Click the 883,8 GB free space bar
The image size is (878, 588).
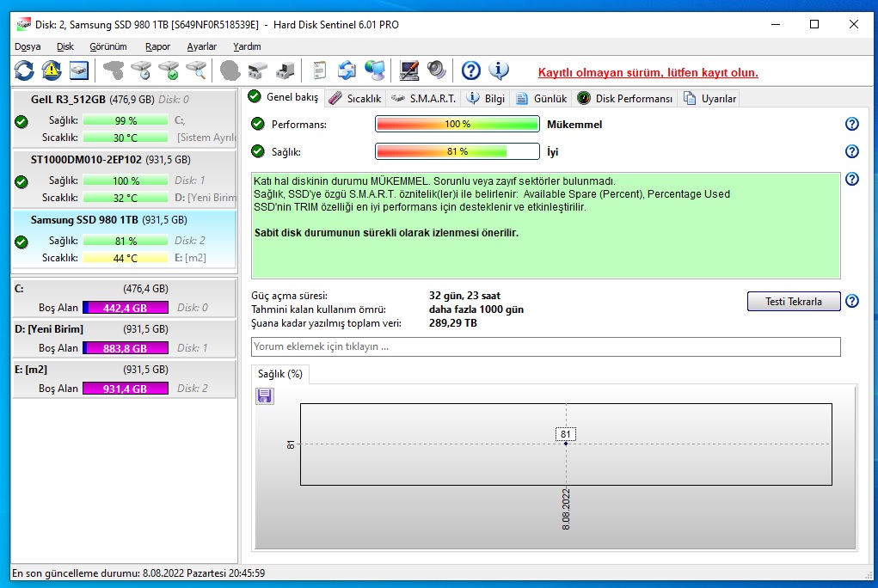click(x=126, y=348)
